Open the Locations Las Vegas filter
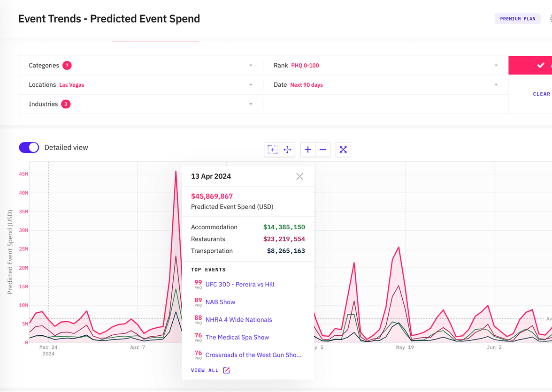The image size is (552, 392). point(250,84)
